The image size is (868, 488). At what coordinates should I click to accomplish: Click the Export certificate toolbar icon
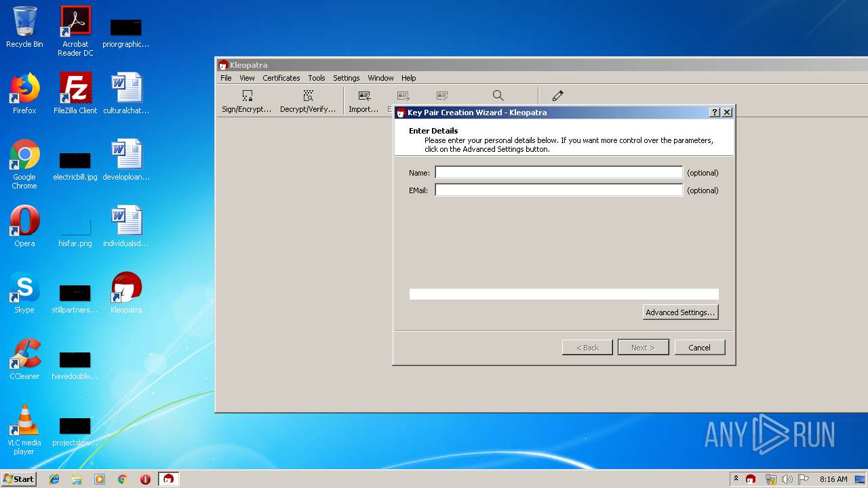pos(403,96)
